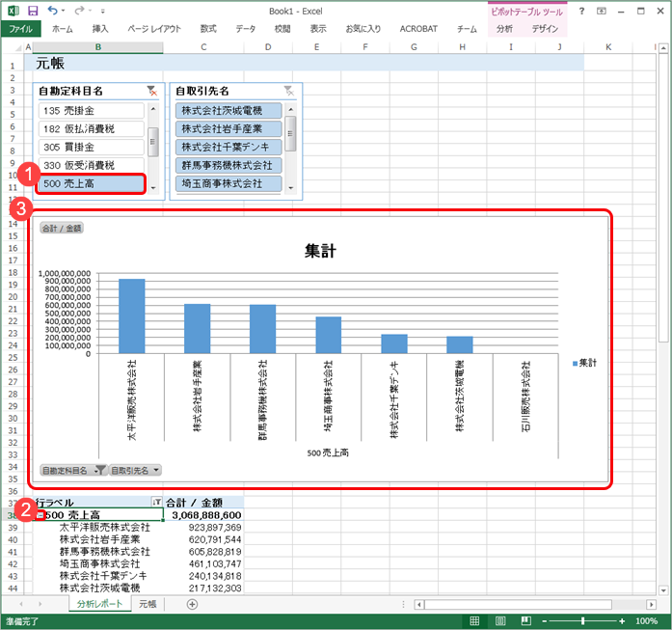Open the チーム ribbon tab
Screen dimensions: 672x630
[467, 29]
